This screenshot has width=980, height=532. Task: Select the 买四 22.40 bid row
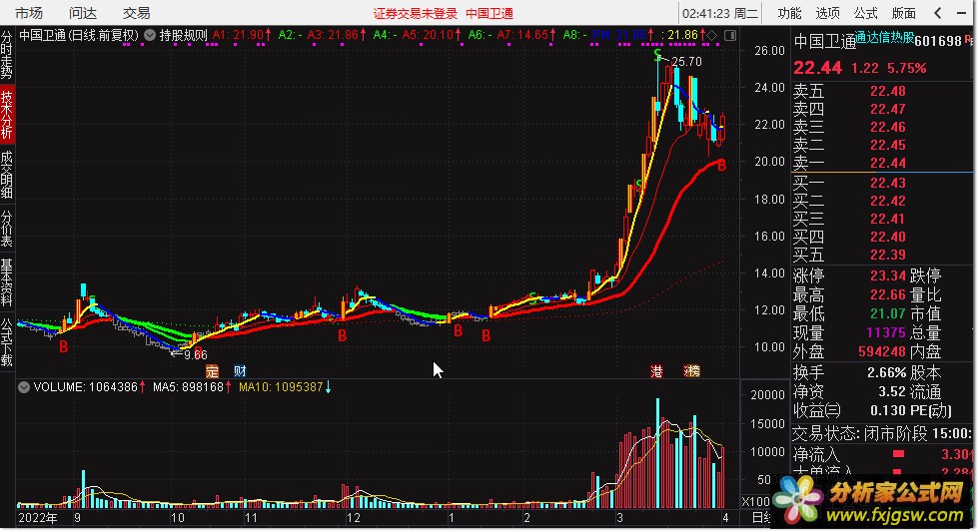[882, 237]
